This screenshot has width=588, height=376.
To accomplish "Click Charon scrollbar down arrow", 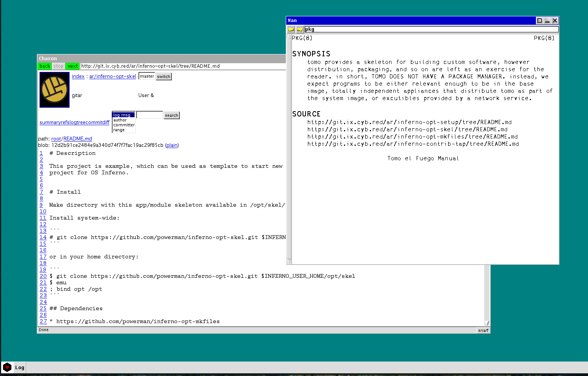I will pos(487,323).
